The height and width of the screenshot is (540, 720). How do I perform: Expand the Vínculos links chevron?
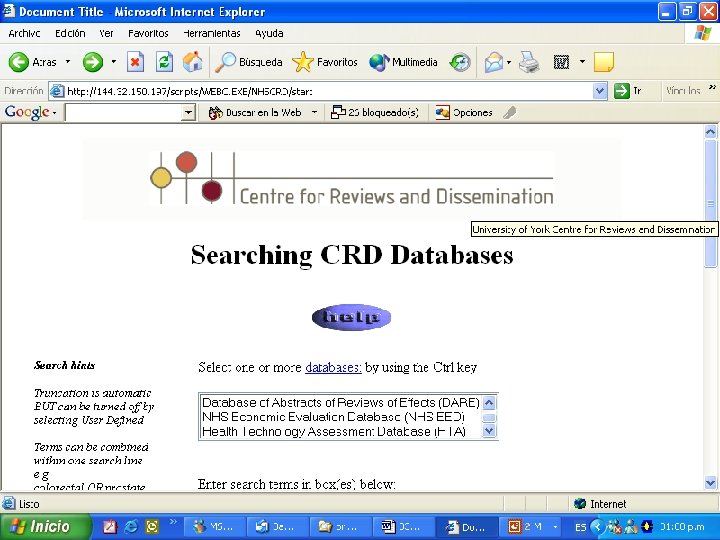tap(712, 87)
